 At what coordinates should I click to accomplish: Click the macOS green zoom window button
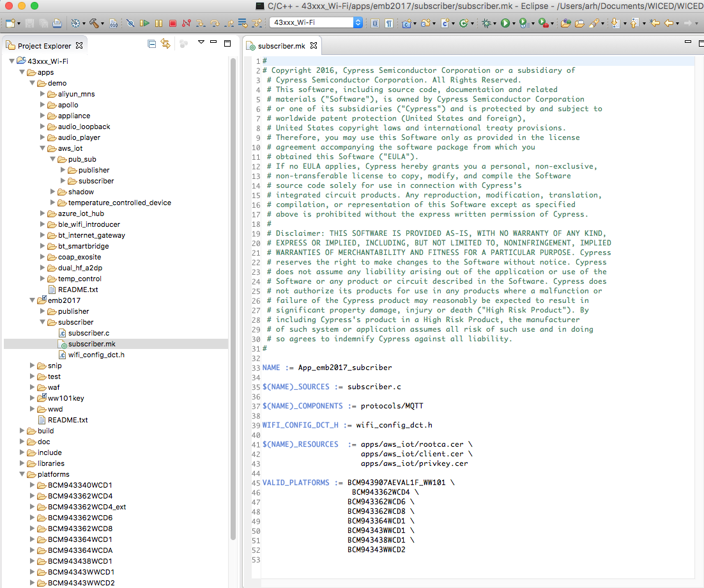(x=34, y=6)
